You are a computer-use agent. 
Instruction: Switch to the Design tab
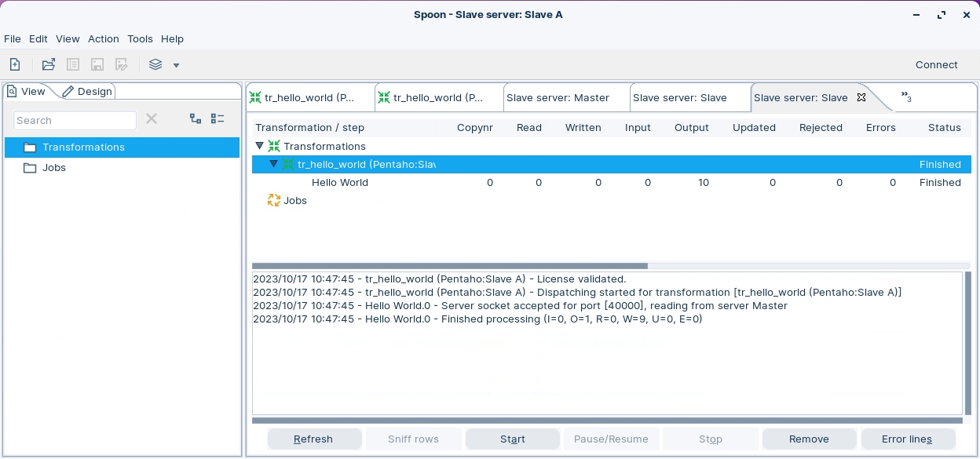(x=88, y=91)
